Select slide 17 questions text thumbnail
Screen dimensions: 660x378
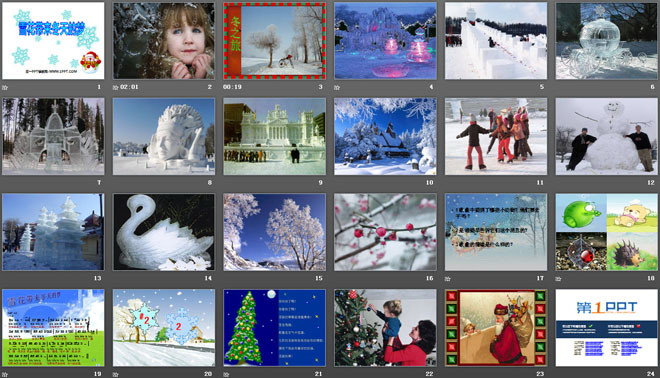click(496, 232)
